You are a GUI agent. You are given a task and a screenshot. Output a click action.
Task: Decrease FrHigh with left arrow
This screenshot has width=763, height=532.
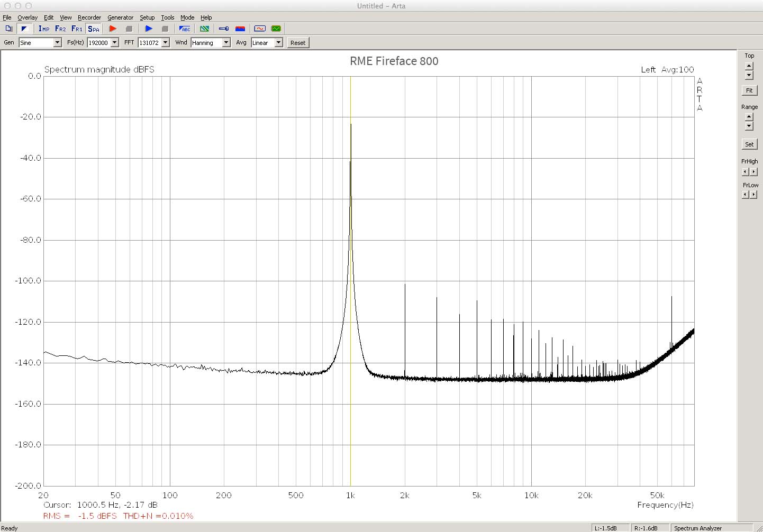click(x=745, y=172)
